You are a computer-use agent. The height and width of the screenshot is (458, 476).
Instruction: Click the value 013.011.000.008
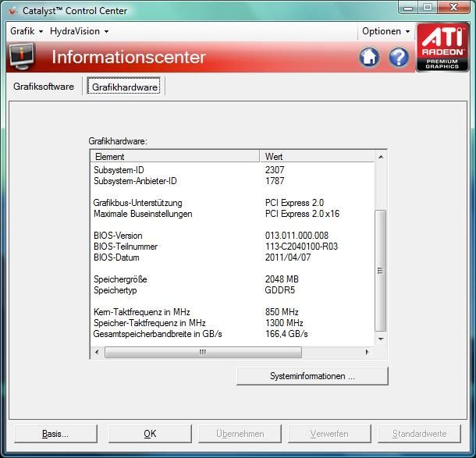[x=297, y=236]
